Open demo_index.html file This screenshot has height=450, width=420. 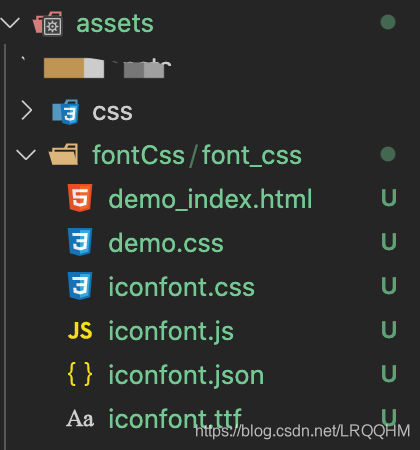coord(210,199)
